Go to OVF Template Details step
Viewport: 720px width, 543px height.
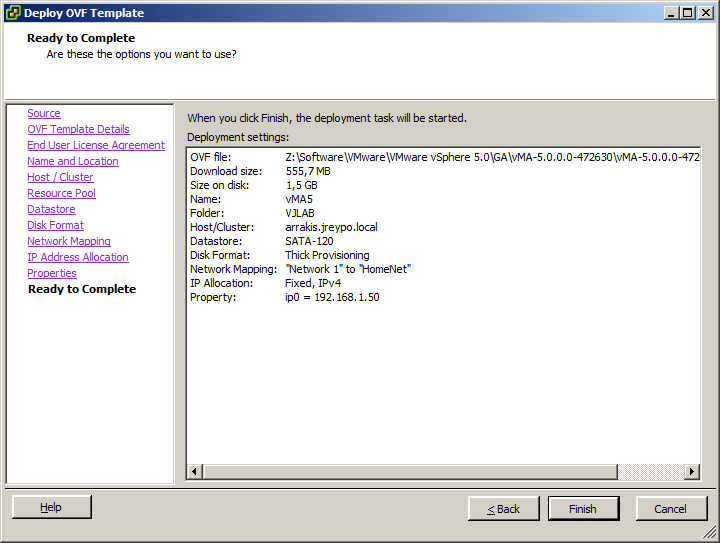(x=78, y=129)
